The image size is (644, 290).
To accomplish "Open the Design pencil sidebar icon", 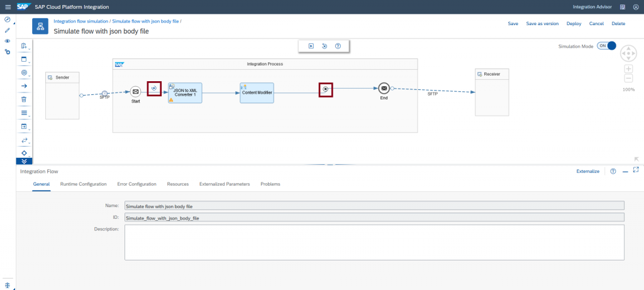I will coord(8,30).
